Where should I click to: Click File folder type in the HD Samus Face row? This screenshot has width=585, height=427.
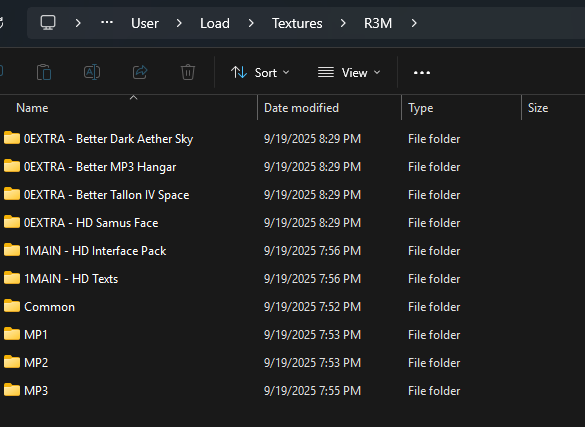434,223
